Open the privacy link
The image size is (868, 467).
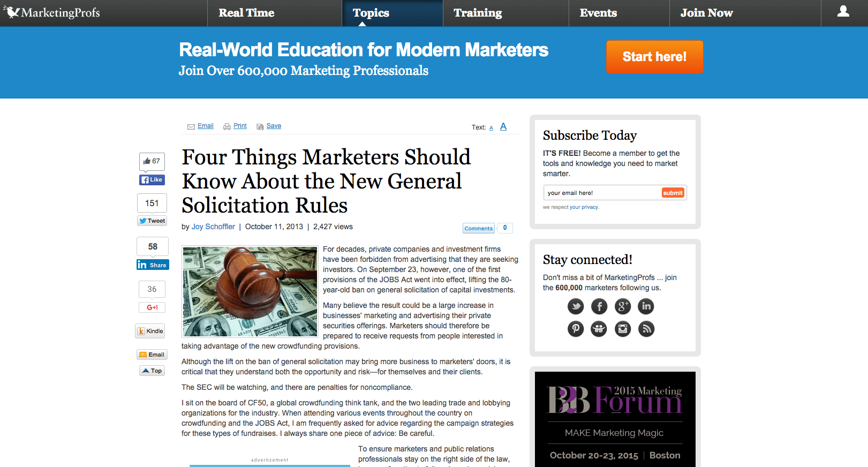584,207
